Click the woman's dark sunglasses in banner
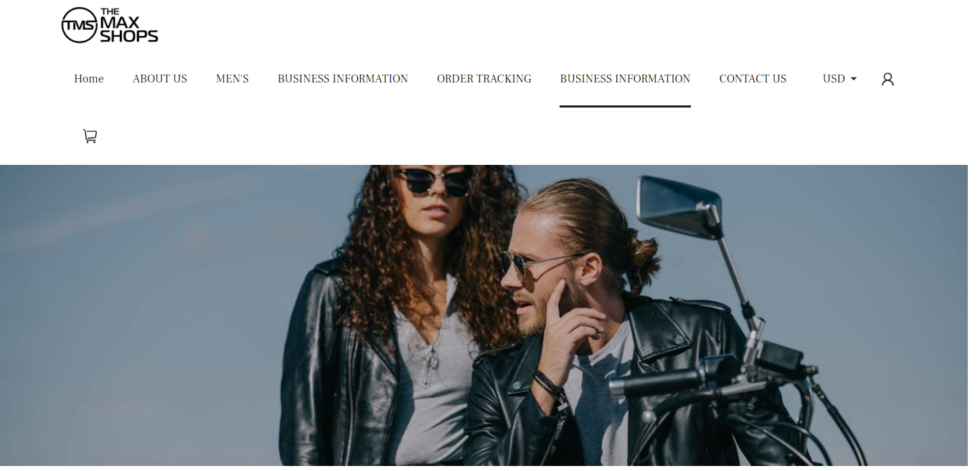Image resolution: width=980 pixels, height=471 pixels. pos(435,181)
